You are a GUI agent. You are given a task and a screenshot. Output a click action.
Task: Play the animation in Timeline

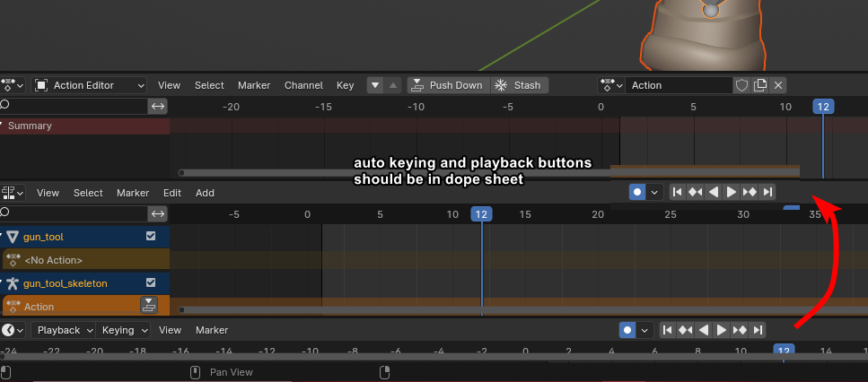click(722, 330)
